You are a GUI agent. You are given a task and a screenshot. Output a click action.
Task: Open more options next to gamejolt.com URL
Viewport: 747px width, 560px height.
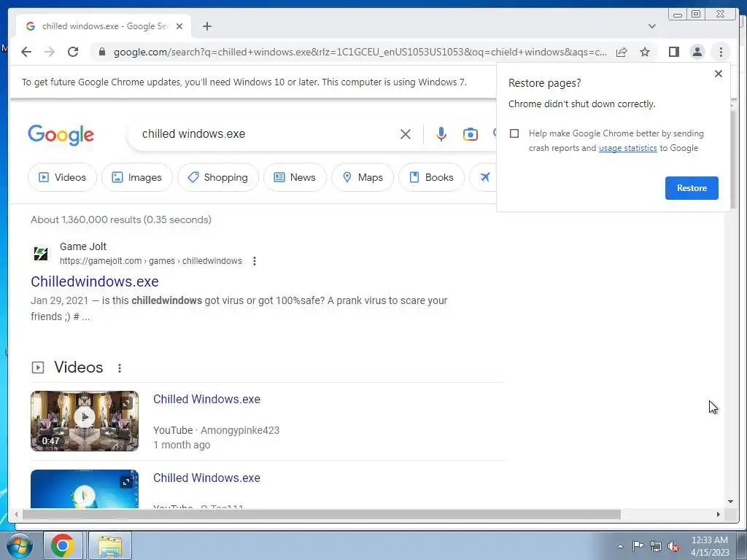click(255, 261)
